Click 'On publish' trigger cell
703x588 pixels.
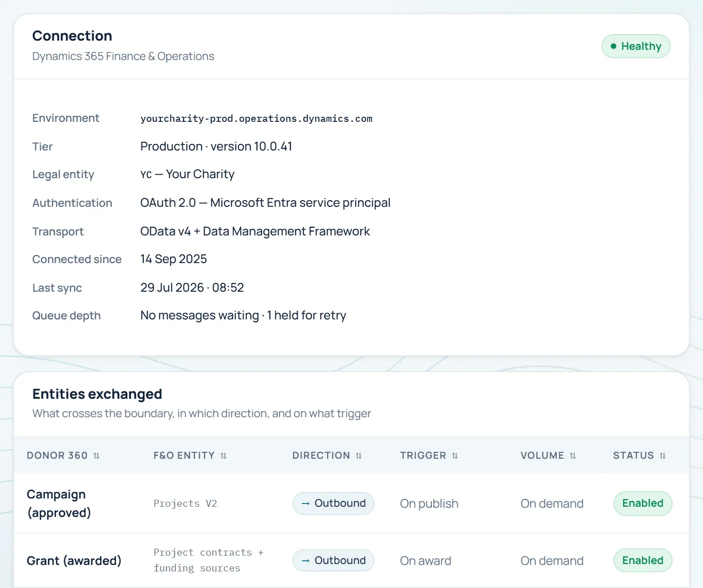429,504
